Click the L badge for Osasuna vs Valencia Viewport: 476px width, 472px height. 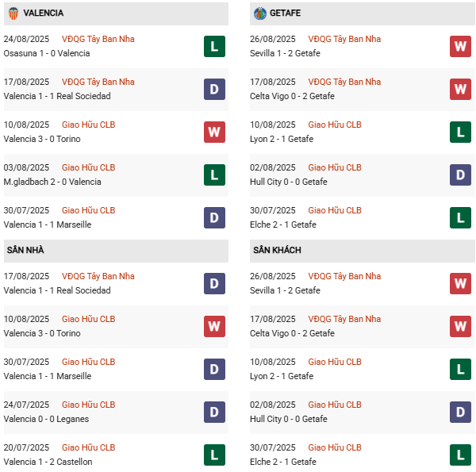click(214, 47)
